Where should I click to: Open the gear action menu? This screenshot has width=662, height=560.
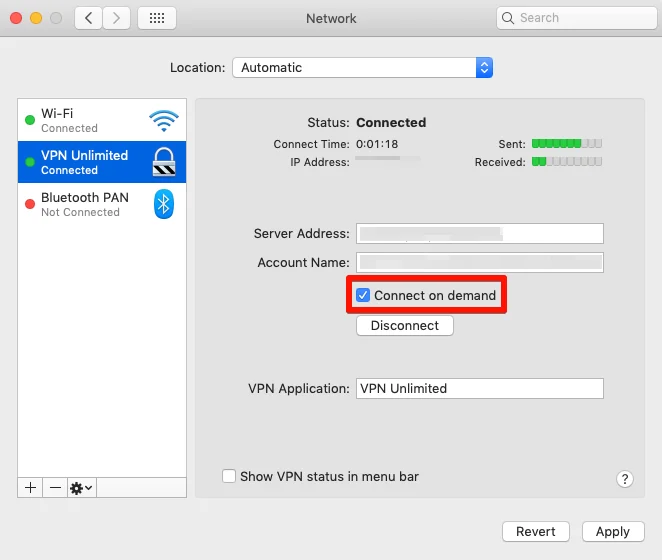81,487
